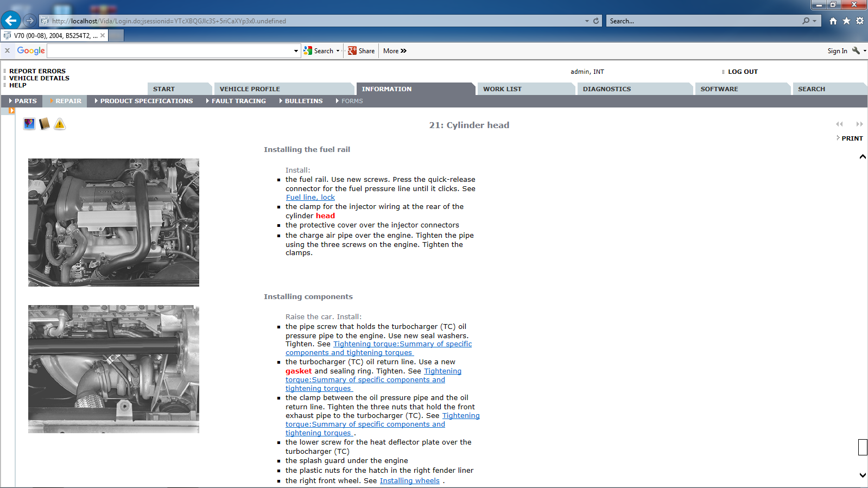This screenshot has height=488, width=868.
Task: Click the fuel rail engine photo thumbnail
Action: pyautogui.click(x=113, y=223)
